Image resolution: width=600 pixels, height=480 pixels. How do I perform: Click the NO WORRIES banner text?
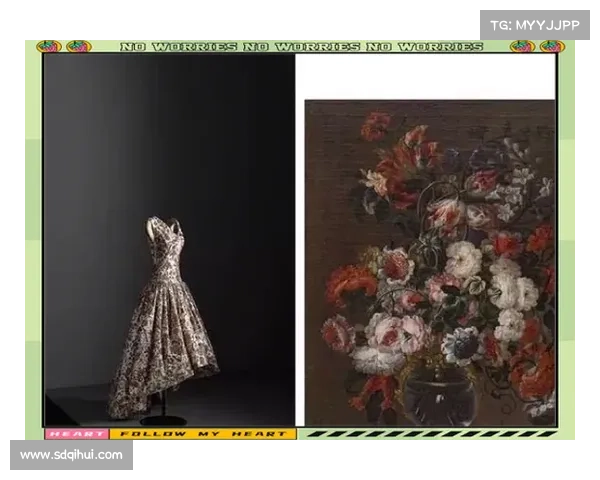[x=300, y=47]
